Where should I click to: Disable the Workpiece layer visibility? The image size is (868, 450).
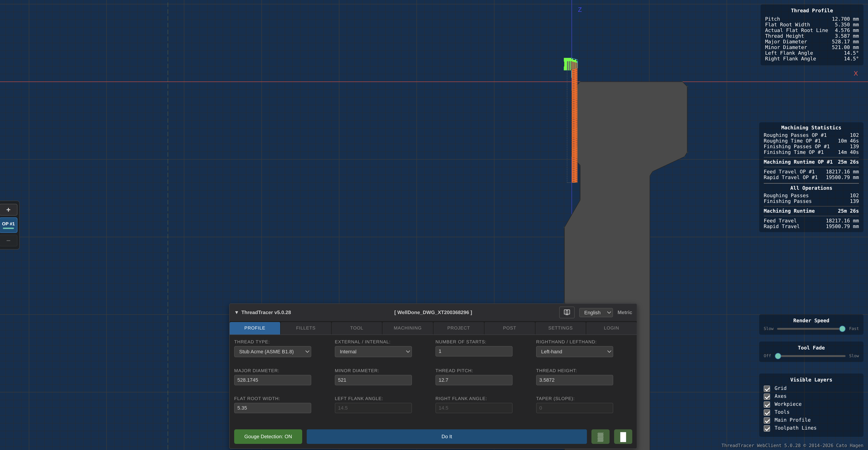pos(767,404)
